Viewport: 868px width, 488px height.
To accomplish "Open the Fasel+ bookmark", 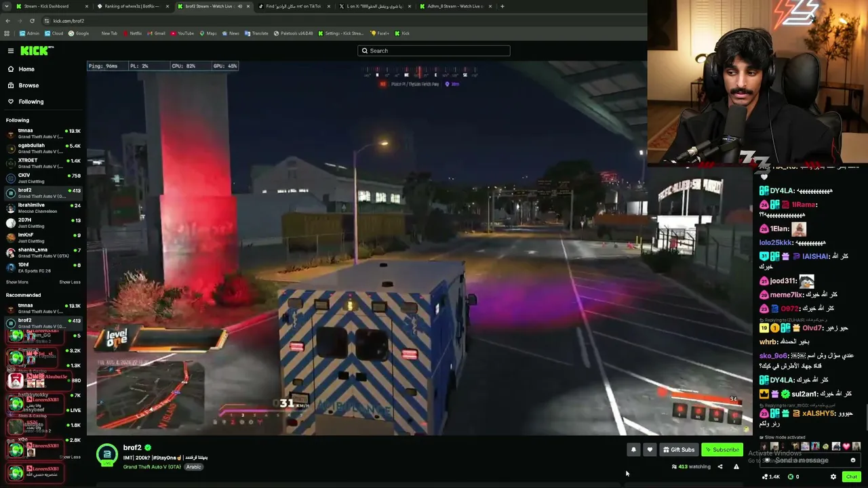I will tap(380, 33).
